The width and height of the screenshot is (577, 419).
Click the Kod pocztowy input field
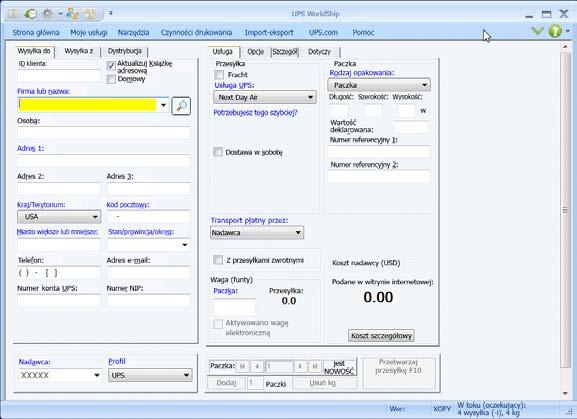pos(149,217)
